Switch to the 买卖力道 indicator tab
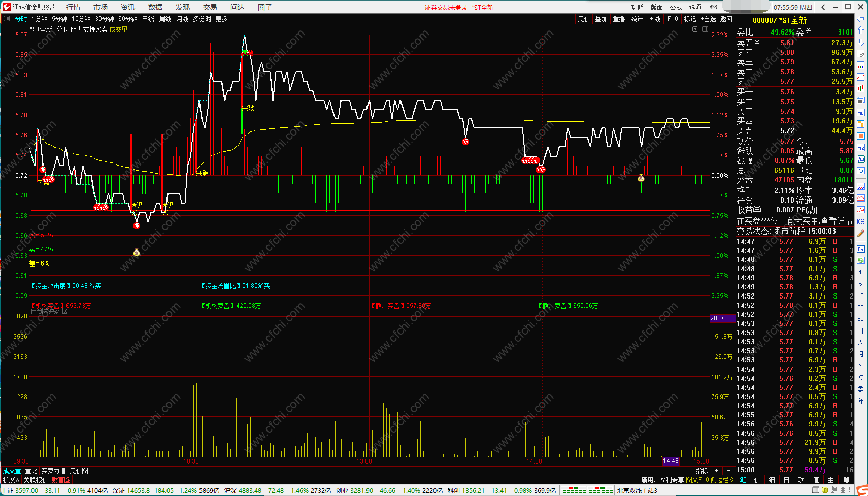Screen dimensions: 868x496 pos(54,471)
